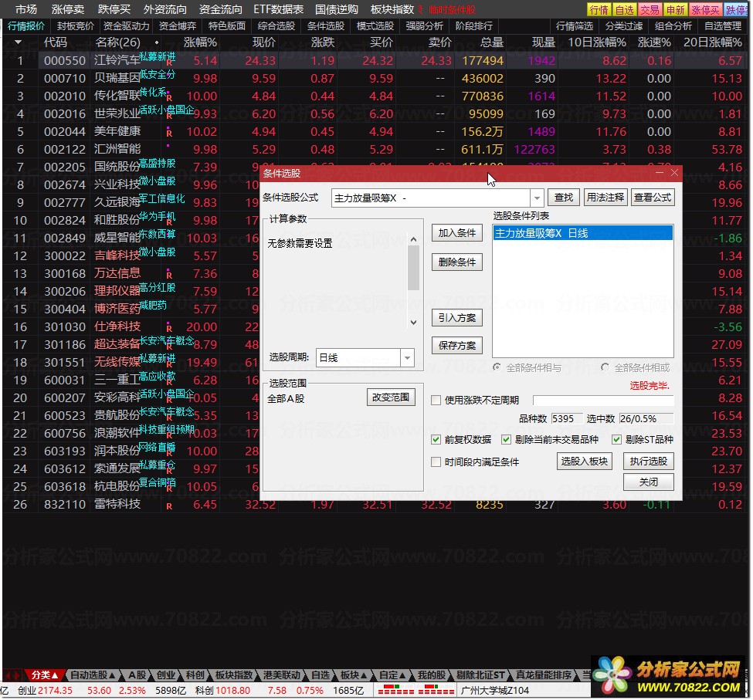Minimize the 条件选股 dialog
The image size is (753, 700).
[660, 173]
